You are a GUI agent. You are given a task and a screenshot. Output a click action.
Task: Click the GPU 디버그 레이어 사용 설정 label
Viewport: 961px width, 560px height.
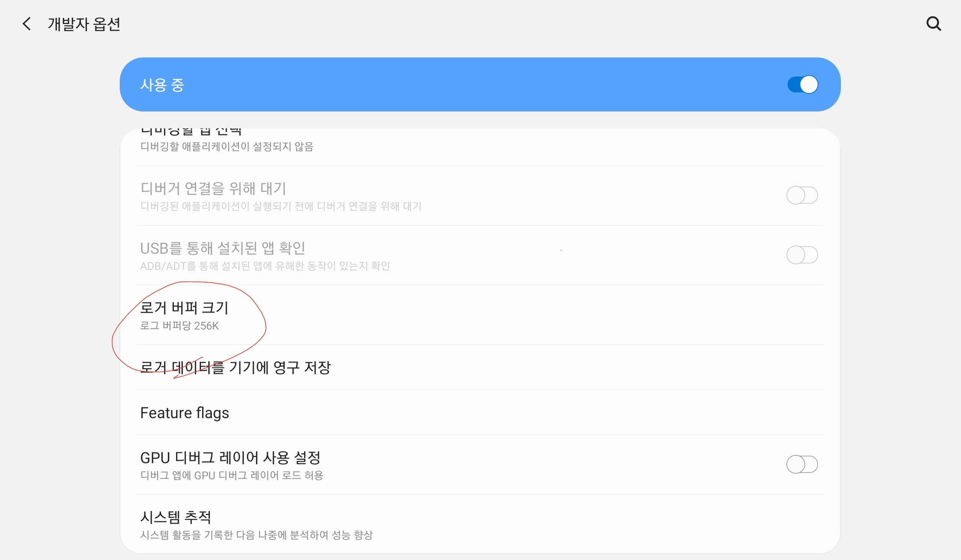click(230, 458)
